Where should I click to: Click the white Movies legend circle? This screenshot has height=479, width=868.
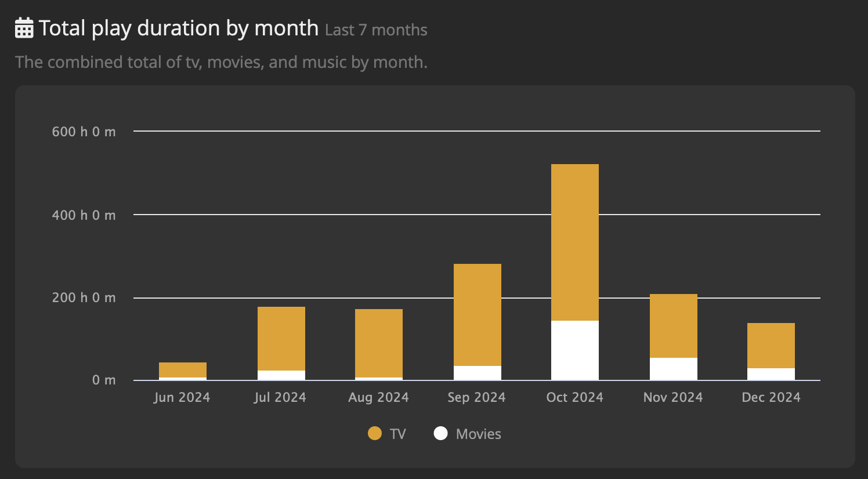pyautogui.click(x=441, y=434)
